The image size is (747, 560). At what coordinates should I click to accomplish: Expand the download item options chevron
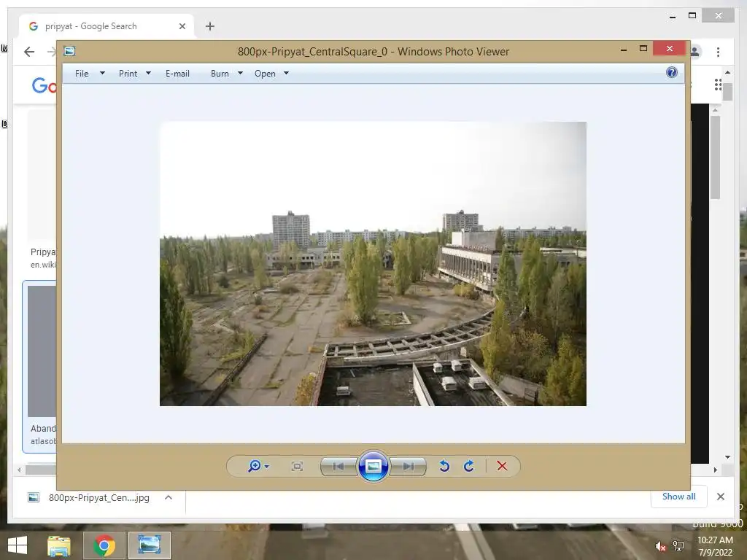click(x=169, y=497)
